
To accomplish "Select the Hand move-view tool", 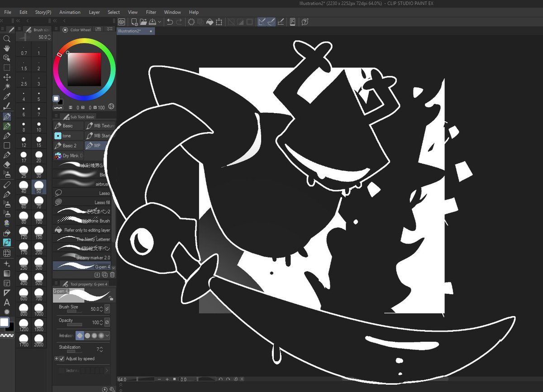I will 7,48.
